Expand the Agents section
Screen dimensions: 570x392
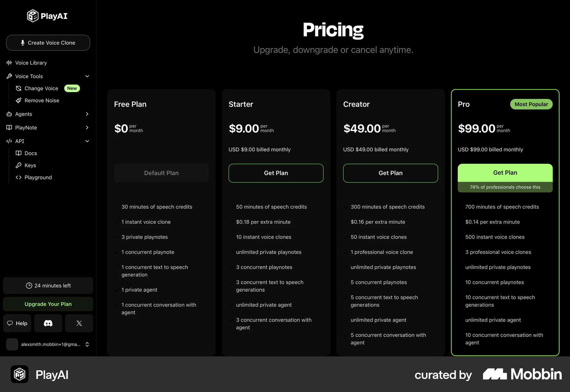87,114
